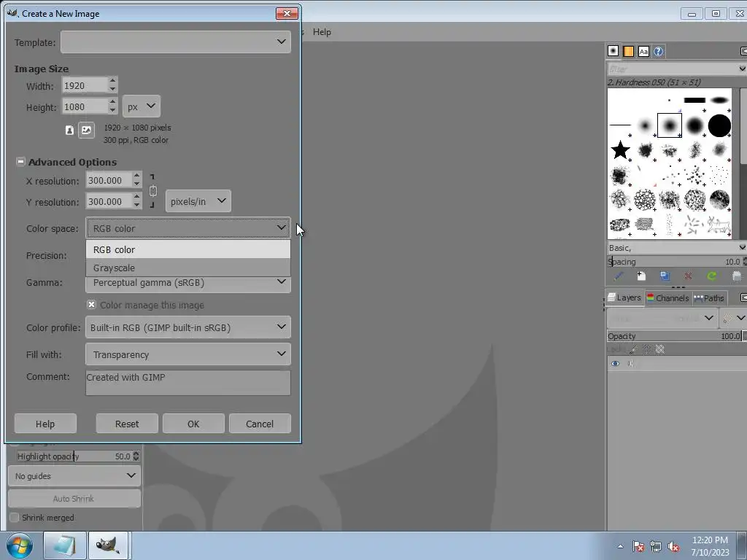The height and width of the screenshot is (560, 747).
Task: Open the Fill with Transparency dropdown
Action: coord(187,354)
